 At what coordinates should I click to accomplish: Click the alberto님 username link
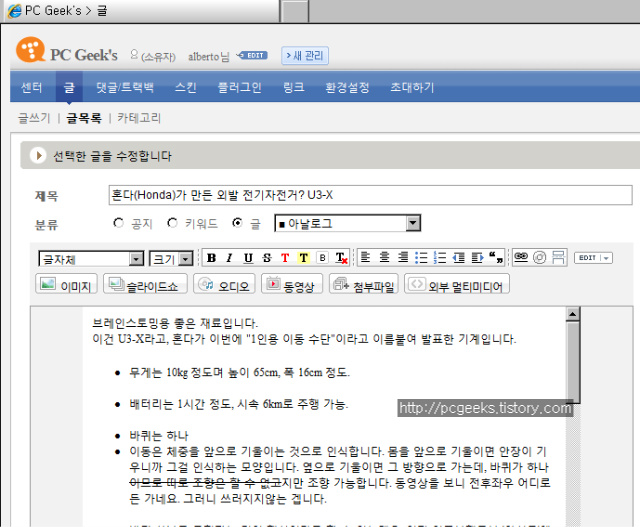[209, 56]
